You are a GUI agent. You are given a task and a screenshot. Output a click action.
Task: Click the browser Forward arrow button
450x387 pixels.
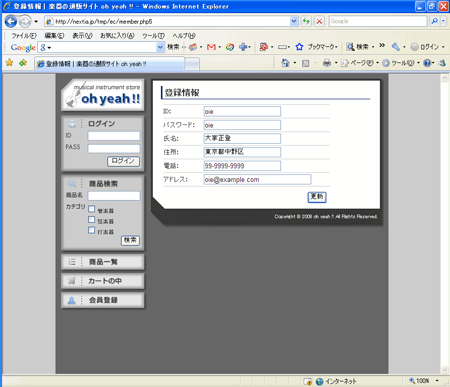tap(25, 22)
